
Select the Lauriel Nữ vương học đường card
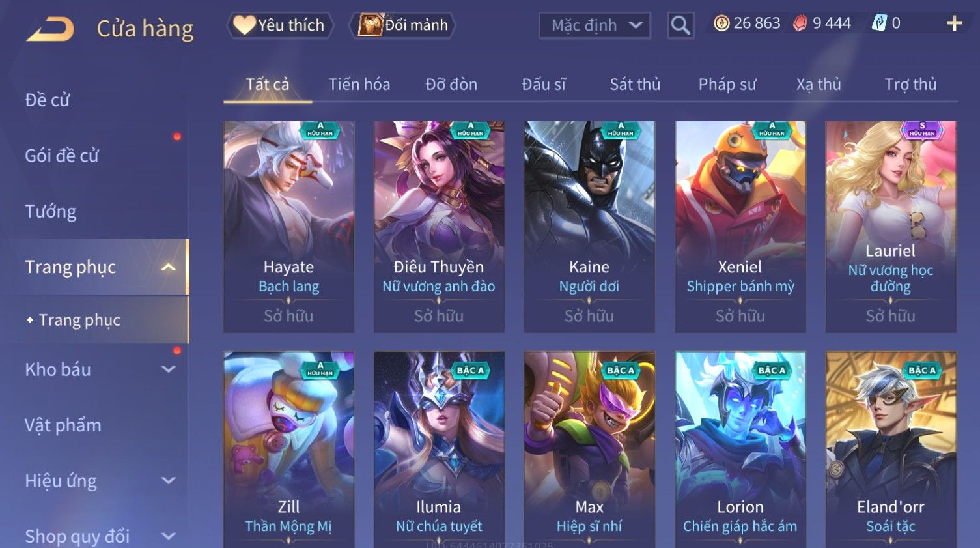coord(891,227)
